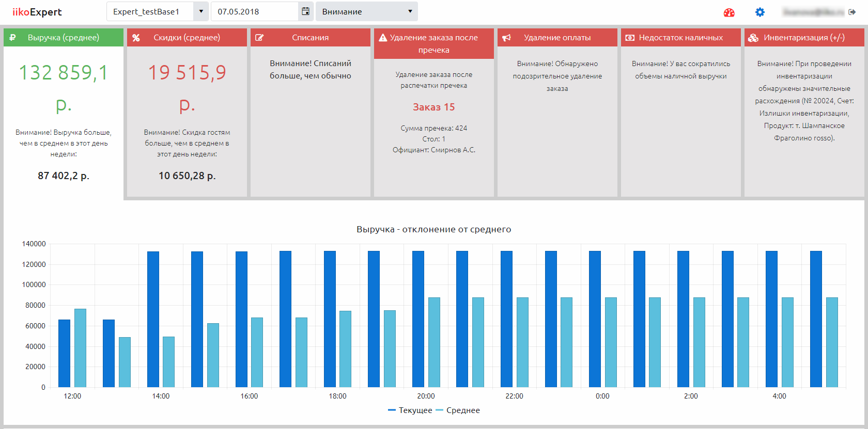Click the megaphone icon on Удаление оплаты

(x=506, y=38)
